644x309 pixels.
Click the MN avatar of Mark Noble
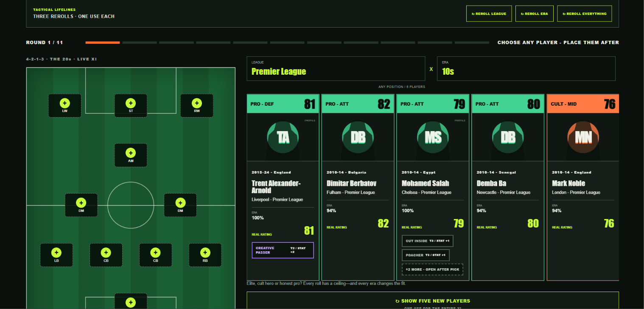pos(583,137)
